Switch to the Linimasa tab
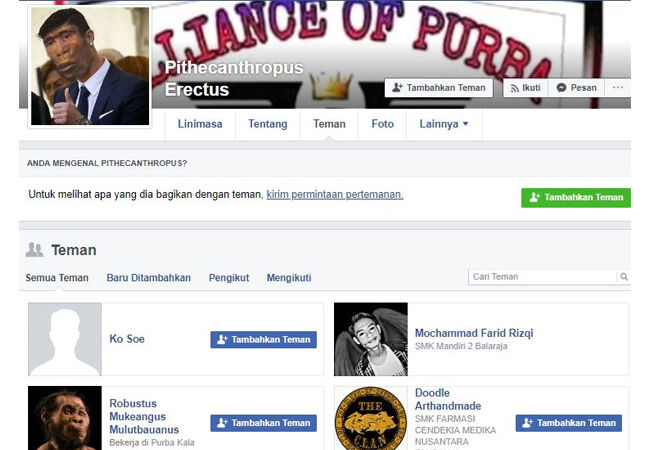Screen dimensions: 650x450 click(200, 124)
